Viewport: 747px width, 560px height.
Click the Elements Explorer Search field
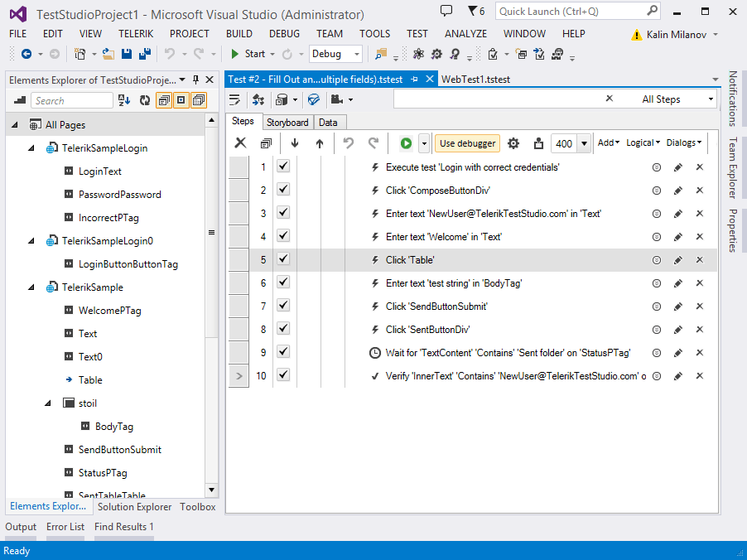pyautogui.click(x=72, y=100)
